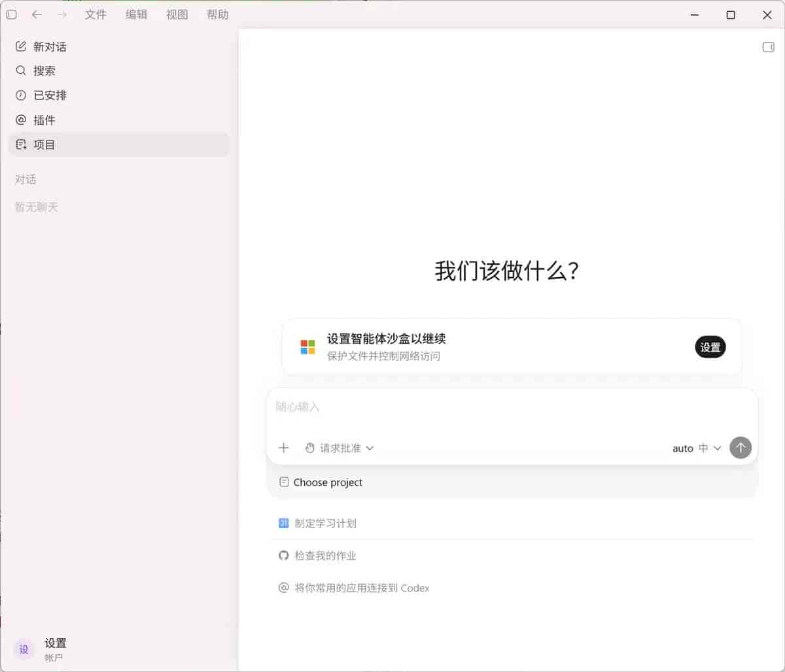Screen dimensions: 785x672
Task: Close the application window
Action: 767,14
